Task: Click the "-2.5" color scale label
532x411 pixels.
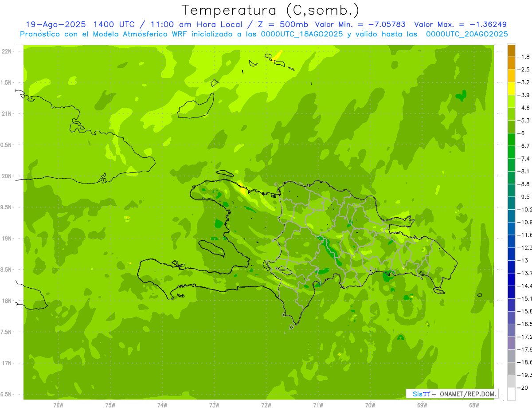Action: click(524, 70)
